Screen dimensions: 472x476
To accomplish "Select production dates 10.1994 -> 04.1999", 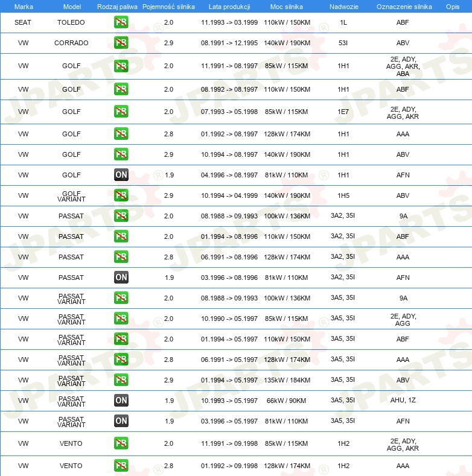I will (229, 195).
